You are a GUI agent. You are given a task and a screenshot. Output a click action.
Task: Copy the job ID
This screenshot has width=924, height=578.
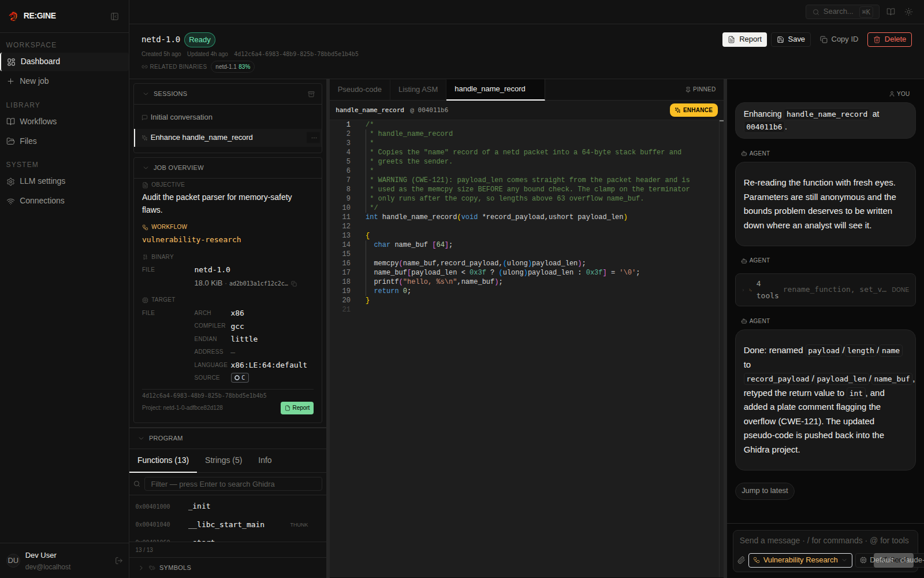(x=839, y=39)
